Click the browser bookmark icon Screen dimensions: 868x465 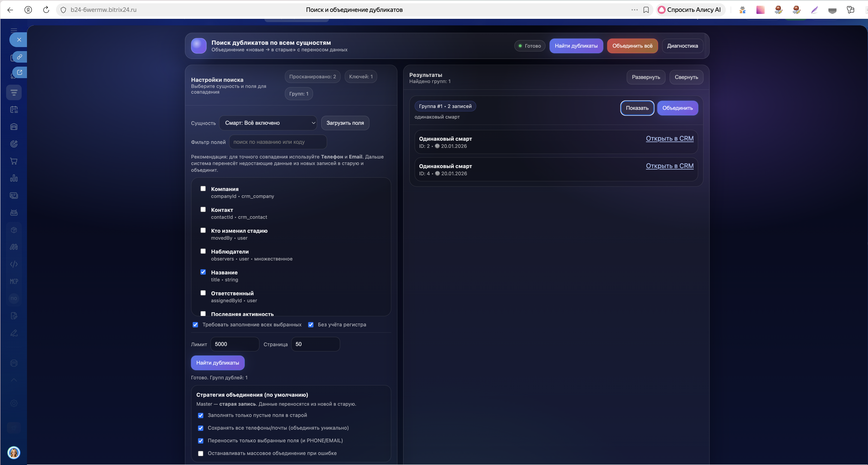(646, 10)
